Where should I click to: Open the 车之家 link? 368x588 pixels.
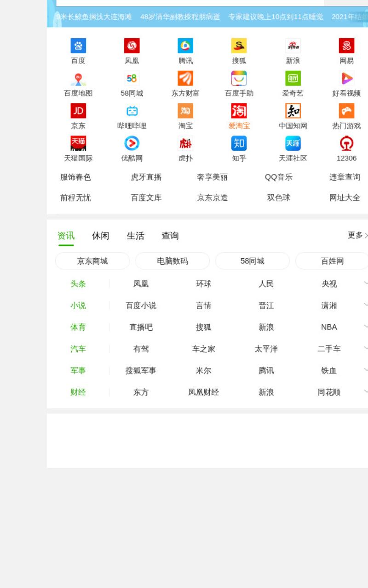tap(204, 349)
